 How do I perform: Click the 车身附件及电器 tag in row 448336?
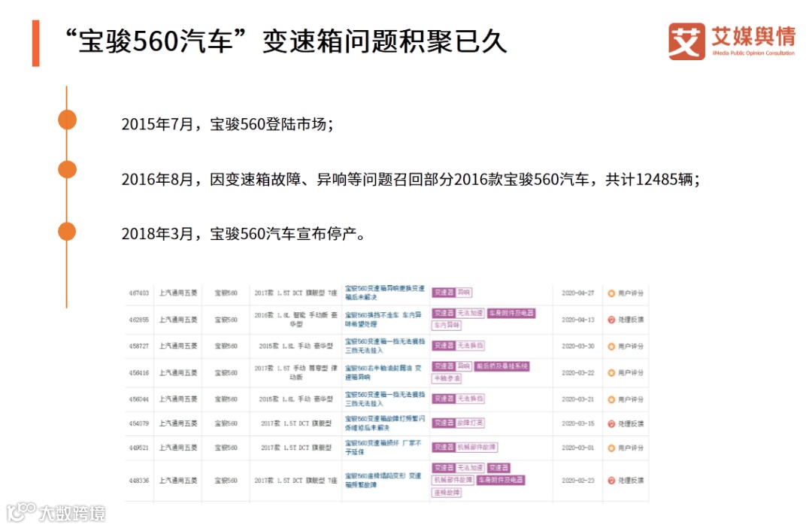pos(501,481)
